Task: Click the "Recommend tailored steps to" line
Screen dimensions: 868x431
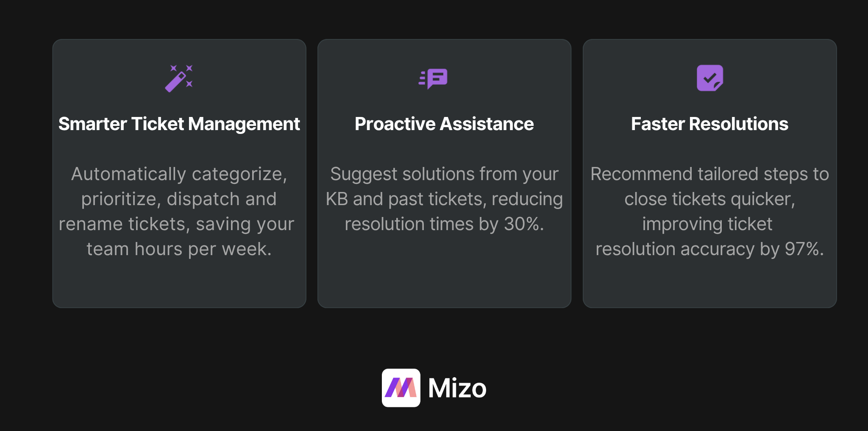Action: [x=709, y=174]
